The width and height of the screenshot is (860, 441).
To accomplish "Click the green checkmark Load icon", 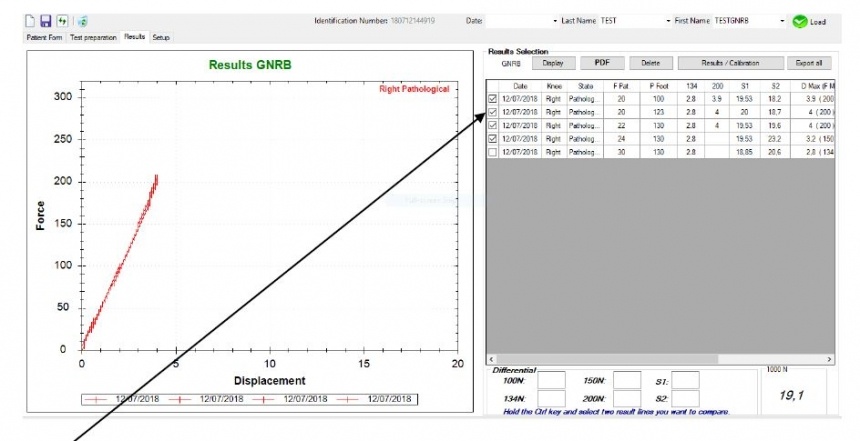I will click(x=799, y=21).
